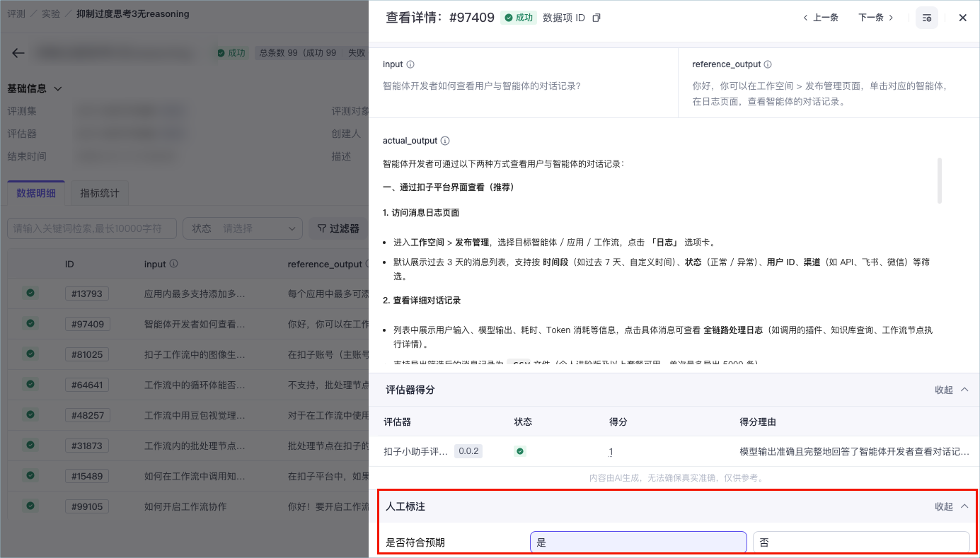
Task: Click the success status icon in row #15489
Action: (30, 475)
